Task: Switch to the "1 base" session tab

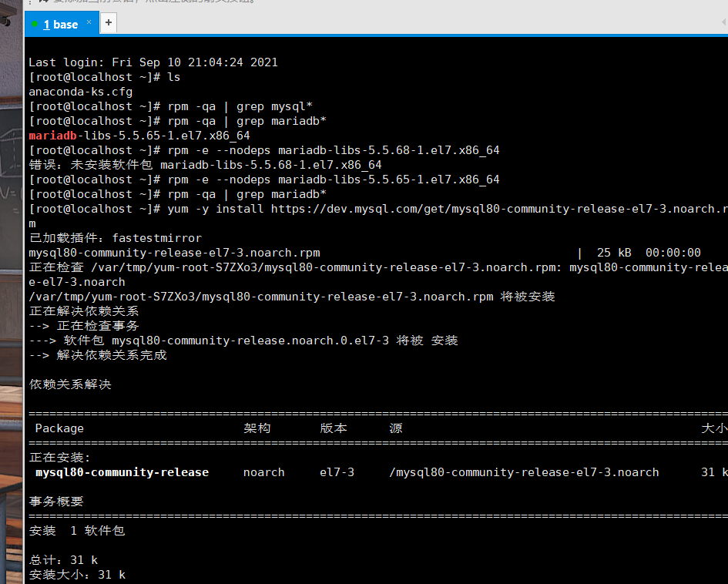Action: tap(61, 24)
